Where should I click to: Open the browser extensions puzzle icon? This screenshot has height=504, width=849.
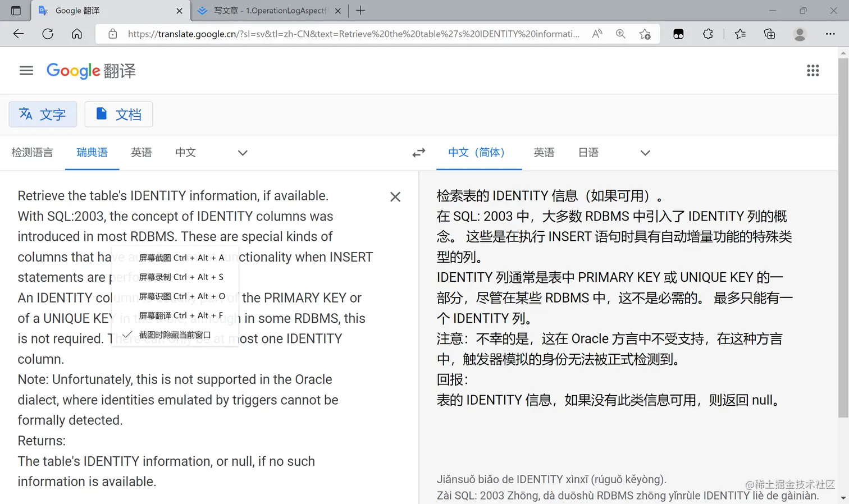coord(708,34)
